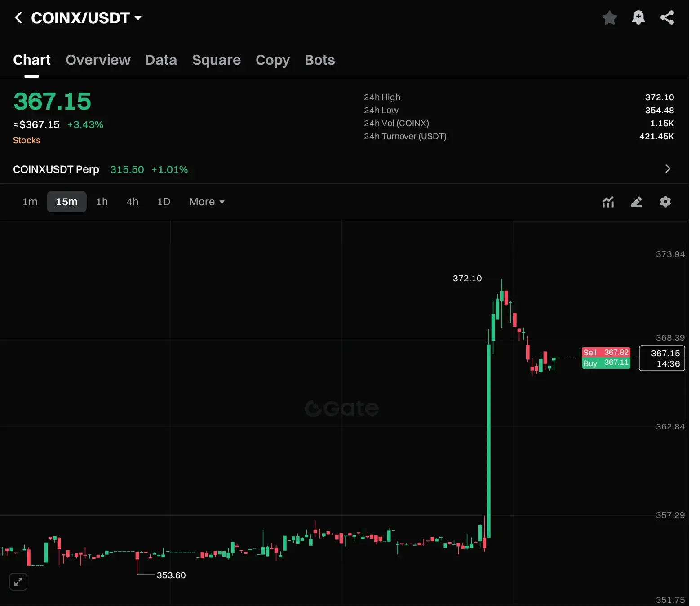The image size is (700, 606).
Task: Click the 368.39 price axis label
Action: 670,338
